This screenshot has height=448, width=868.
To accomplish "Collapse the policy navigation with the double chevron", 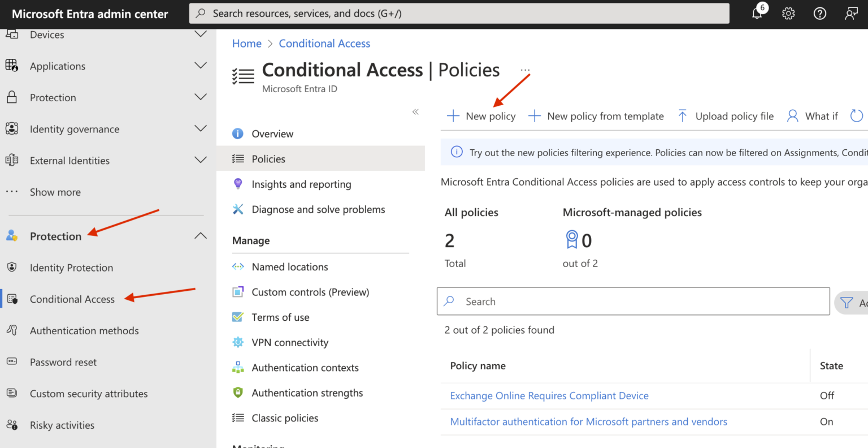I will [x=415, y=112].
